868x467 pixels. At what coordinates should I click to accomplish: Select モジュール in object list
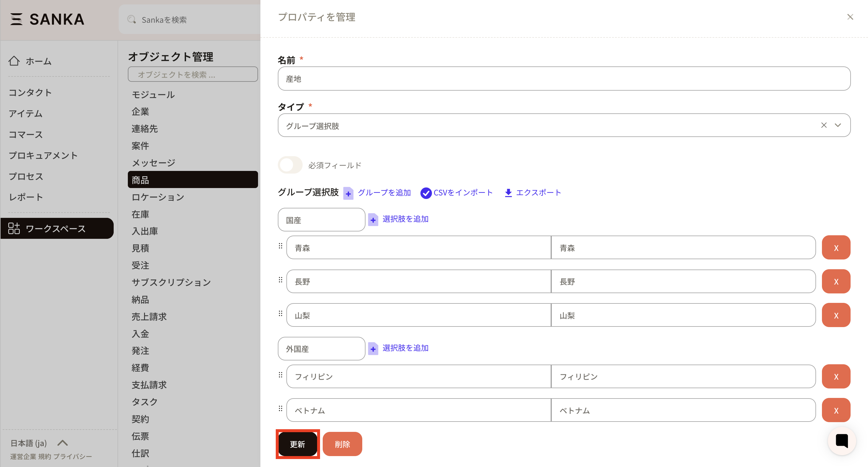pyautogui.click(x=153, y=95)
